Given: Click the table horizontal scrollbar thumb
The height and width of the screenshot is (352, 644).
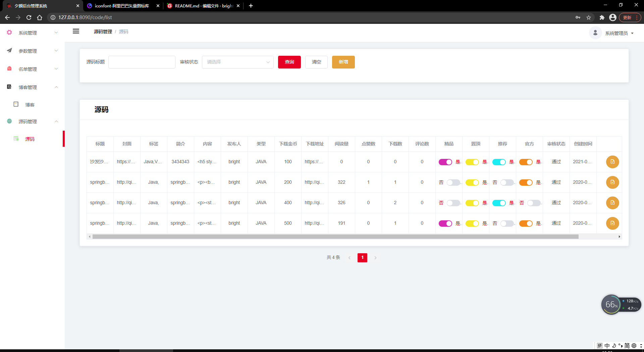Looking at the screenshot, I should click(335, 237).
